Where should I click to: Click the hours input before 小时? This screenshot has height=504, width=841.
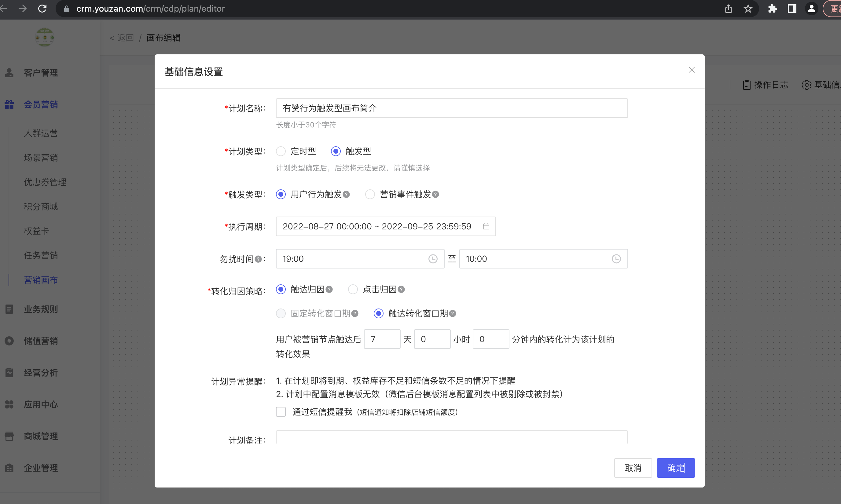pyautogui.click(x=432, y=339)
